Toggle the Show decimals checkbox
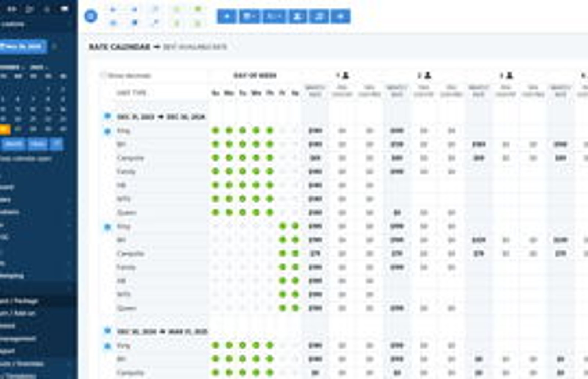588x379 pixels. 103,75
